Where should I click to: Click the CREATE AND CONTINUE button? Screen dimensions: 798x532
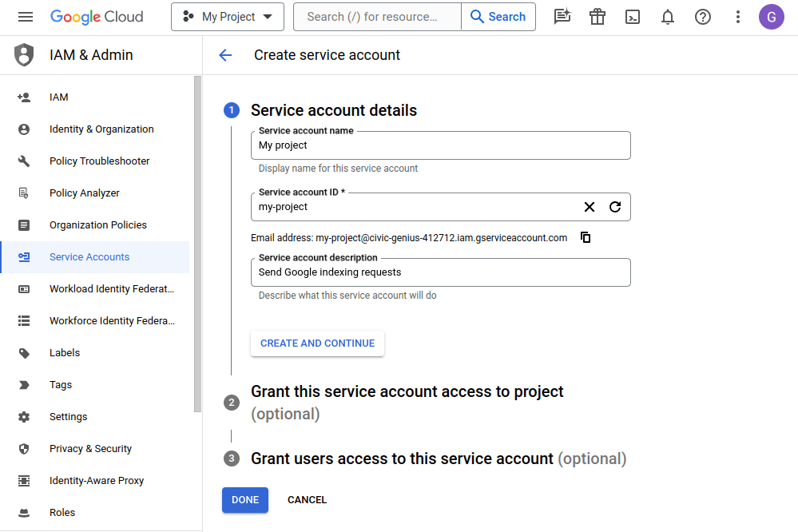tap(318, 343)
